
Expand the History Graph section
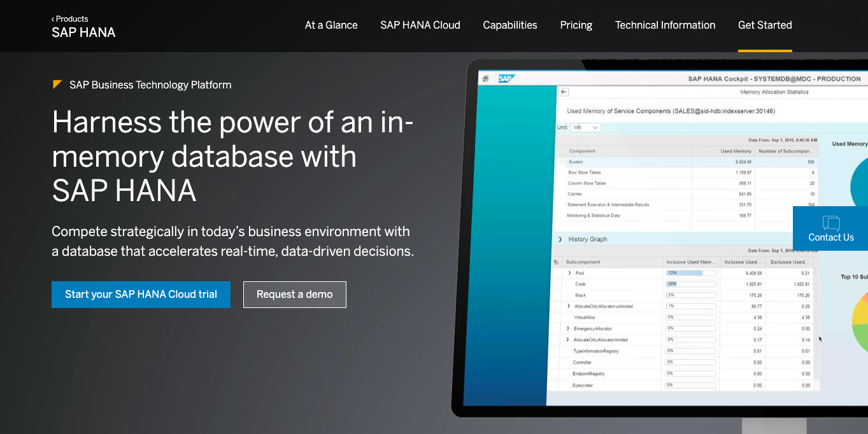pyautogui.click(x=560, y=239)
